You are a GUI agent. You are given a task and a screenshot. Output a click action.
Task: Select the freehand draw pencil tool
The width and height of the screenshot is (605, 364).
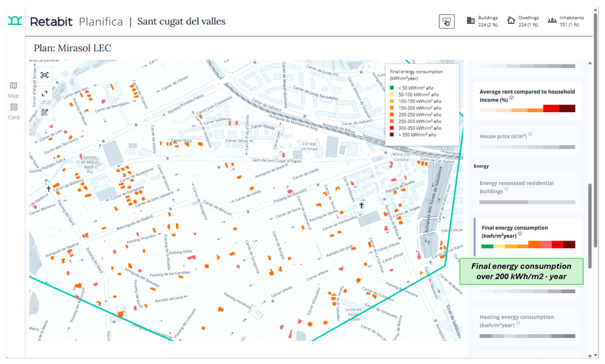[44, 112]
